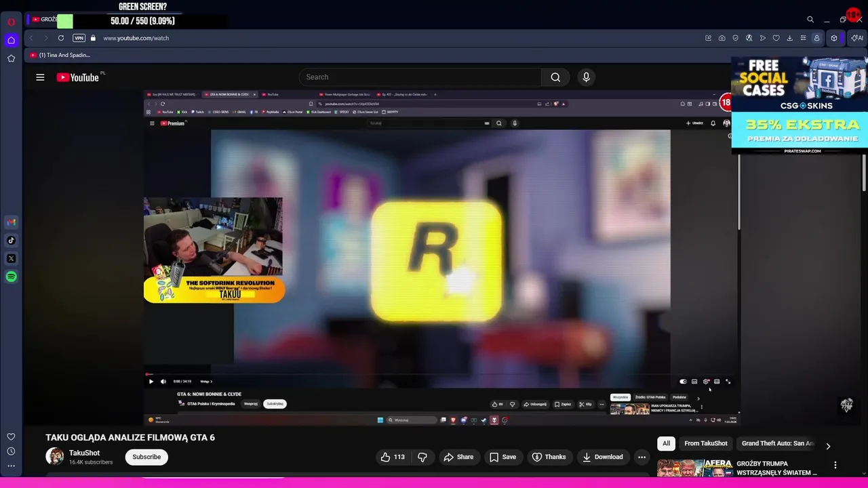The height and width of the screenshot is (488, 868).
Task: Open the browser downloads icon
Action: pos(789,38)
